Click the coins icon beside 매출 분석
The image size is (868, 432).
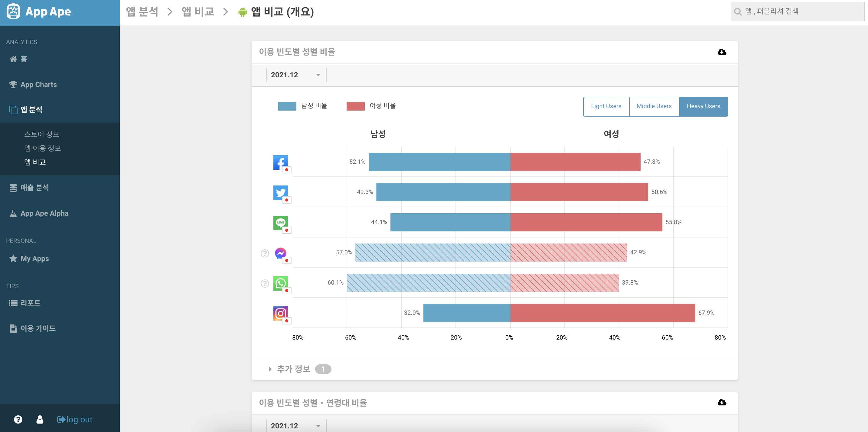(x=13, y=188)
